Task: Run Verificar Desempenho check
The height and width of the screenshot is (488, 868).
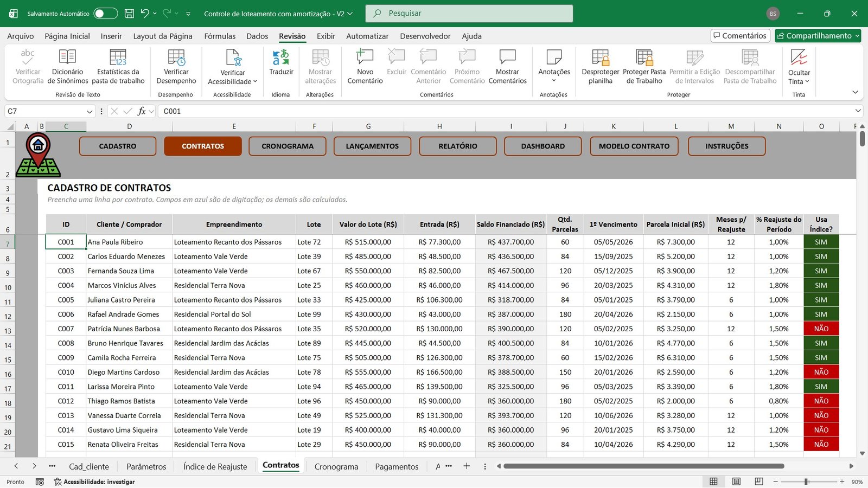Action: click(x=176, y=67)
